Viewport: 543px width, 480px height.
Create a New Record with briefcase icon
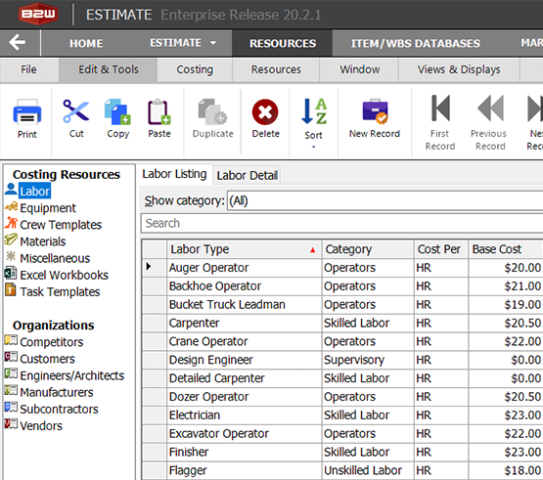point(375,112)
